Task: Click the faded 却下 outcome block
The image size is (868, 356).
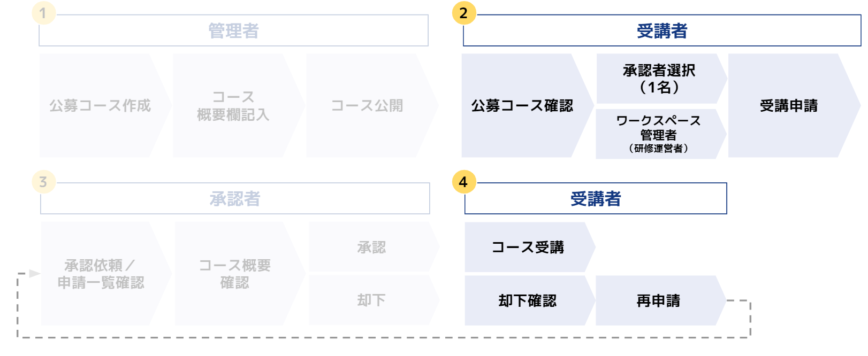Action: 374,300
